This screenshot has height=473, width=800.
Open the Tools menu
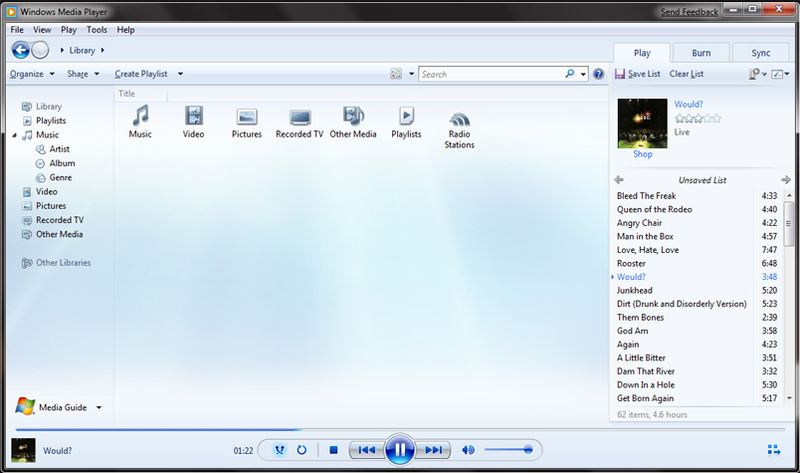96,30
